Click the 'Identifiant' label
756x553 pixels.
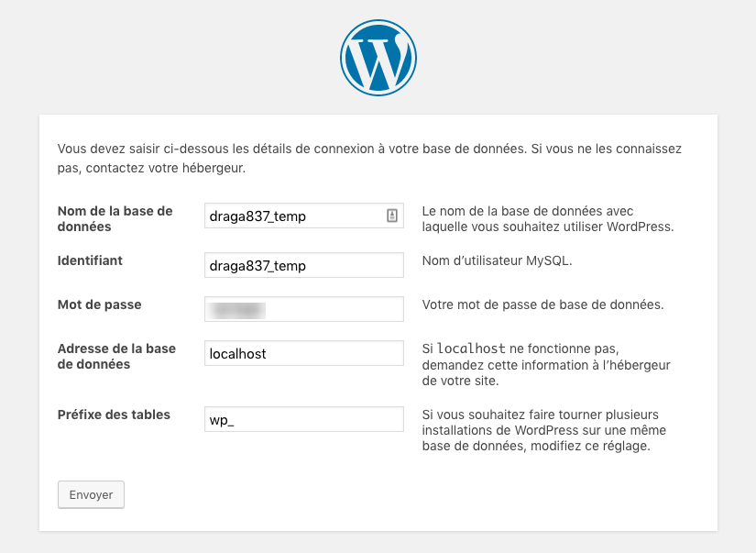point(90,260)
